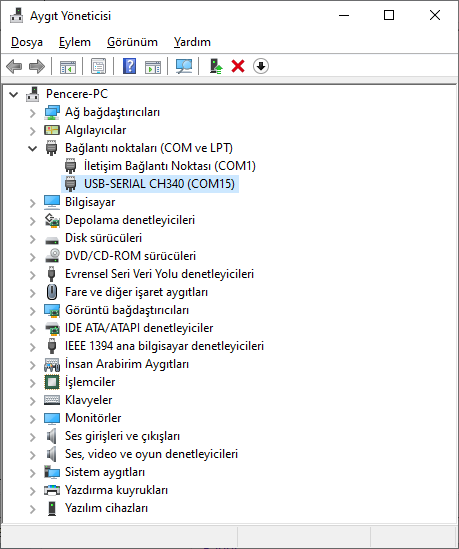Click the forward arrow toolbar button
Viewport: 459px width, 549px height.
pyautogui.click(x=37, y=66)
